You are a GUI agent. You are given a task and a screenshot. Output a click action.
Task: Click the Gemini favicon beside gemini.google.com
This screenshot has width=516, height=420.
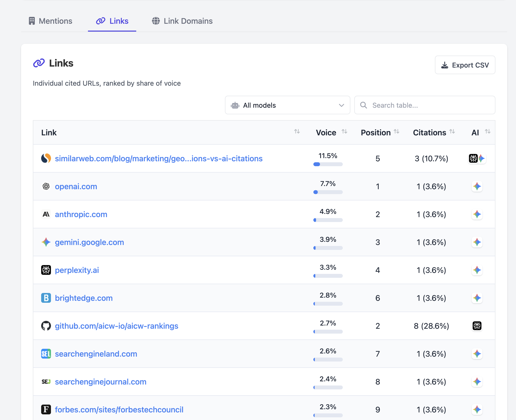[46, 242]
